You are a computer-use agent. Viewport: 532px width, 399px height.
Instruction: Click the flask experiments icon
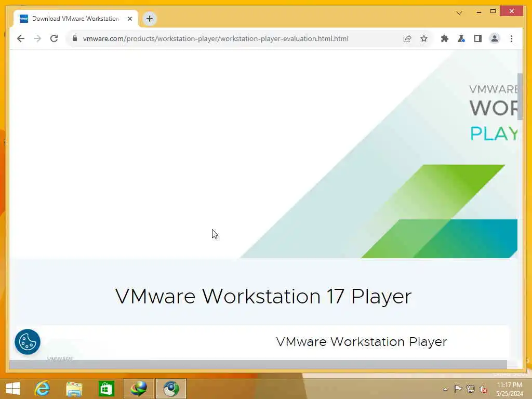[x=461, y=38]
